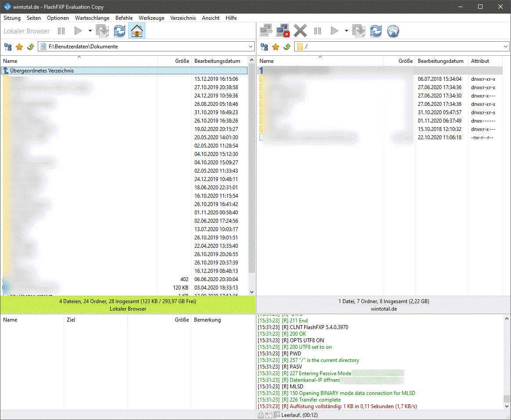The height and width of the screenshot is (420, 511).
Task: Click the queue panel Bemerkung column header
Action: tap(223, 320)
